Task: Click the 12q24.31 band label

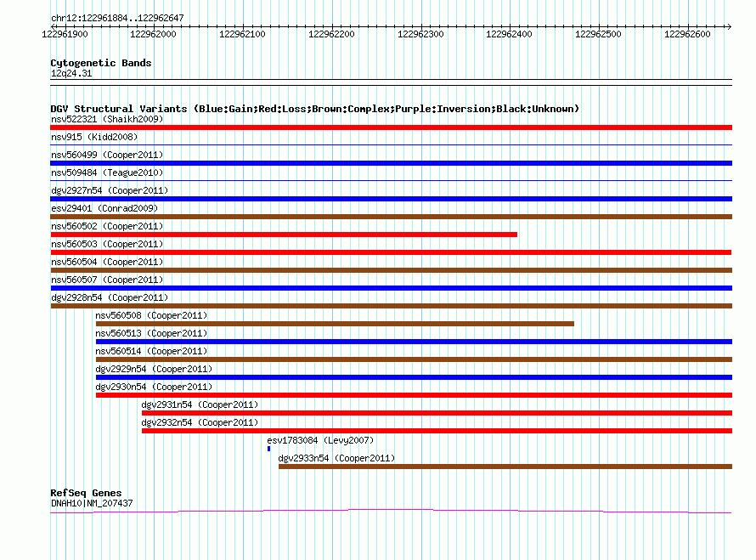Action: 71,73
